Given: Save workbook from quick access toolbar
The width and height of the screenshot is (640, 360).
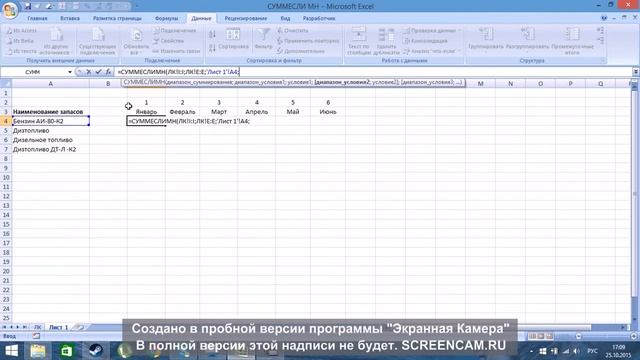Looking at the screenshot, I should (x=28, y=6).
